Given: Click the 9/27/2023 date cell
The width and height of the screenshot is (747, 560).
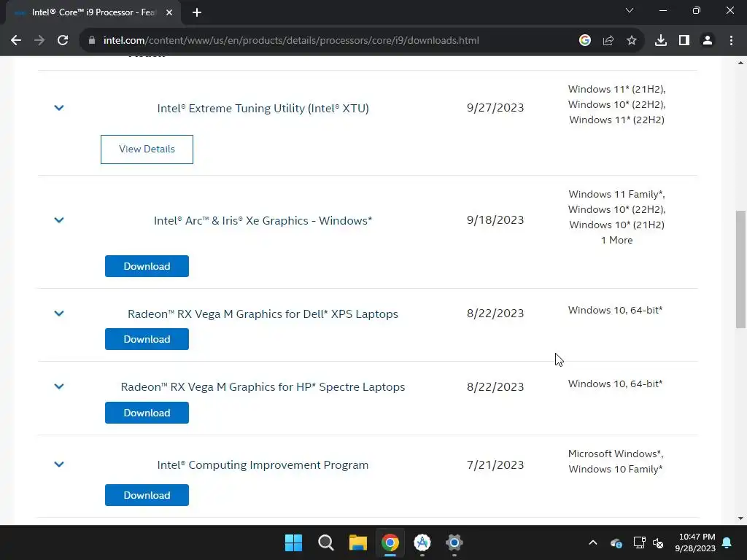Looking at the screenshot, I should tap(495, 108).
